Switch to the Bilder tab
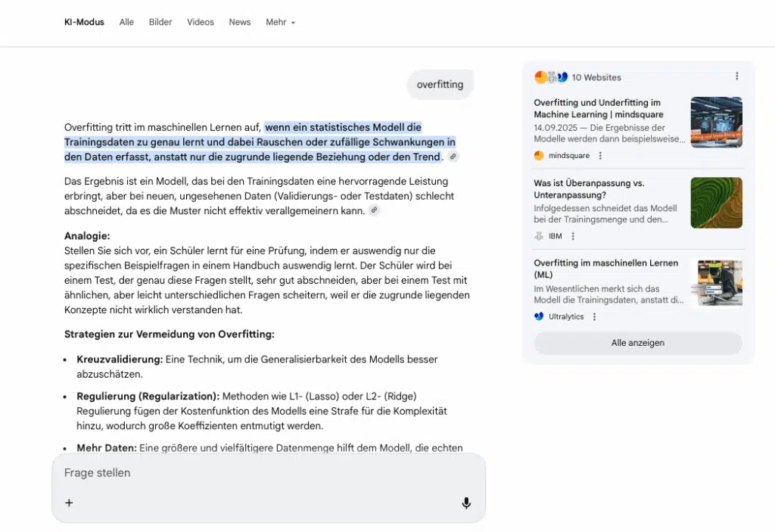The height and width of the screenshot is (532, 775). coord(160,22)
